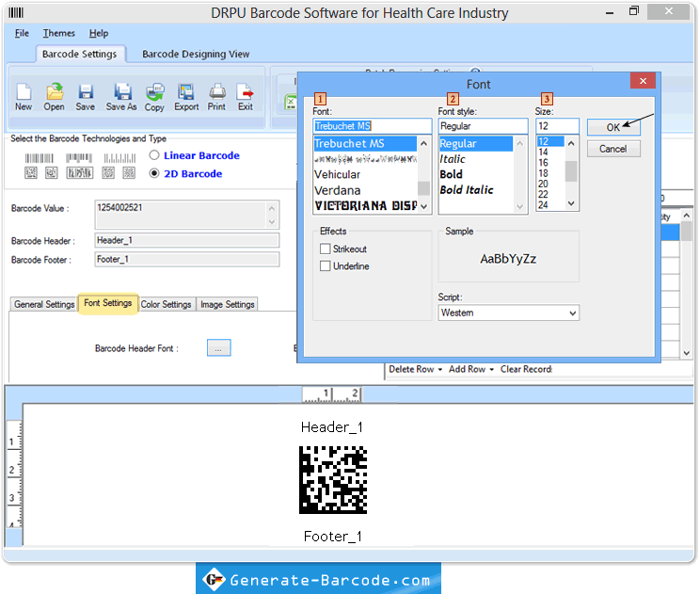700x594 pixels.
Task: Click the records table scroll down arrow
Action: click(686, 353)
